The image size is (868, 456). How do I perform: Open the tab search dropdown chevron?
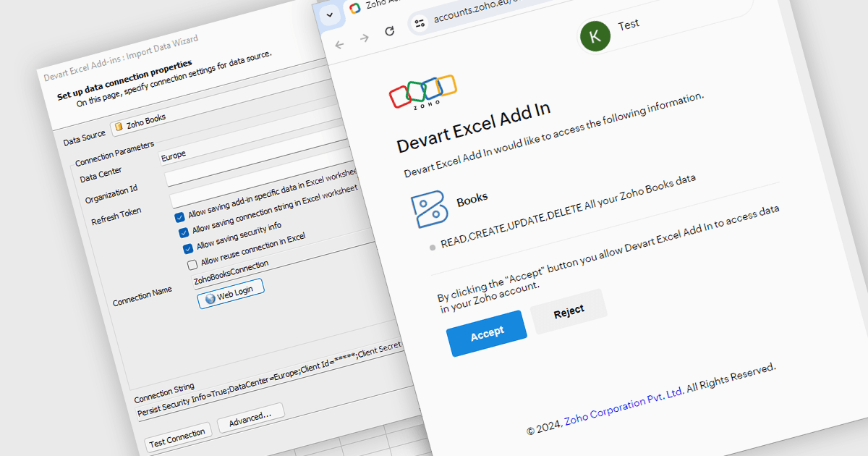330,14
